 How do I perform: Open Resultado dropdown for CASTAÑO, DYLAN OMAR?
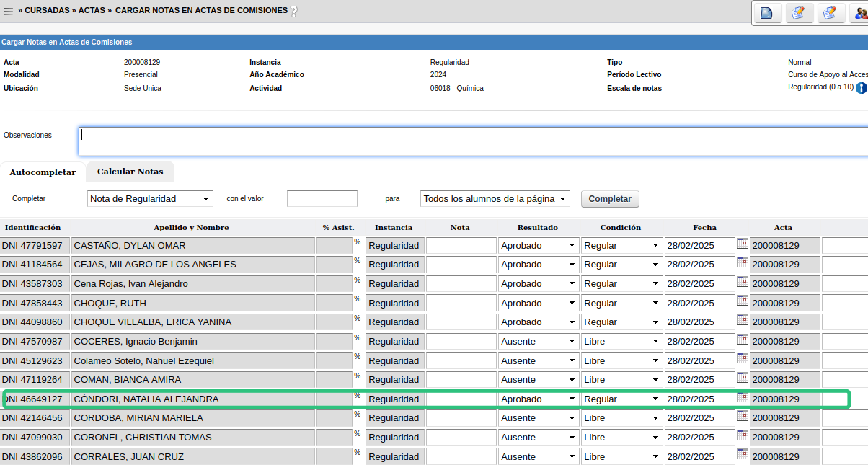coord(538,246)
